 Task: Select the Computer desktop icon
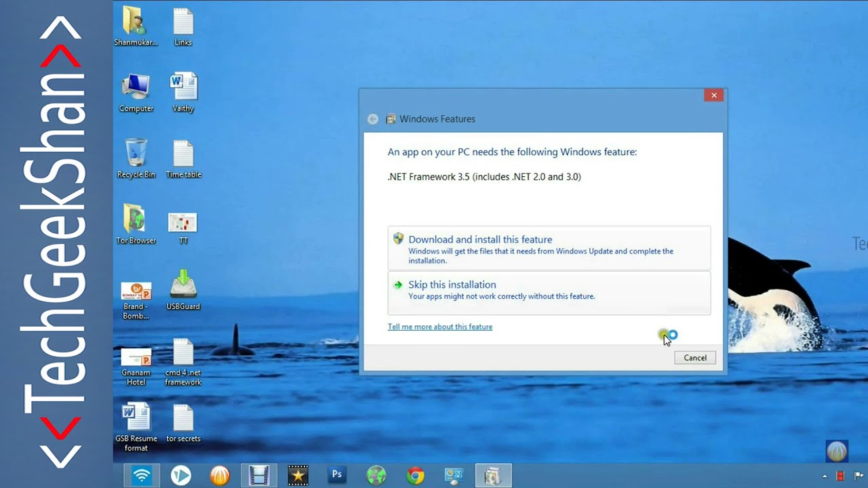pos(136,93)
